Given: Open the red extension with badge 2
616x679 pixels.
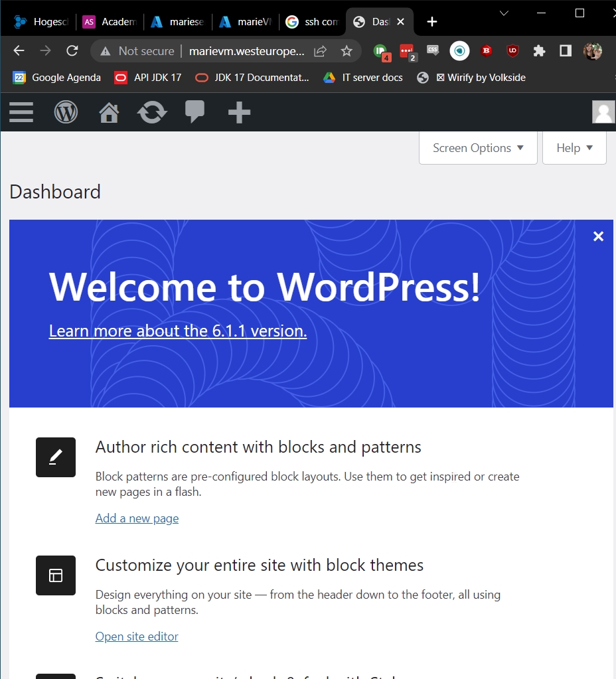Looking at the screenshot, I should click(x=408, y=52).
